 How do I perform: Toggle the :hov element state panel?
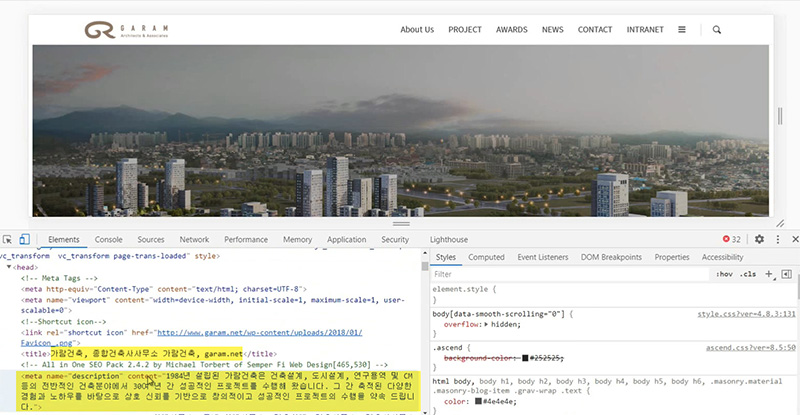[x=724, y=273]
